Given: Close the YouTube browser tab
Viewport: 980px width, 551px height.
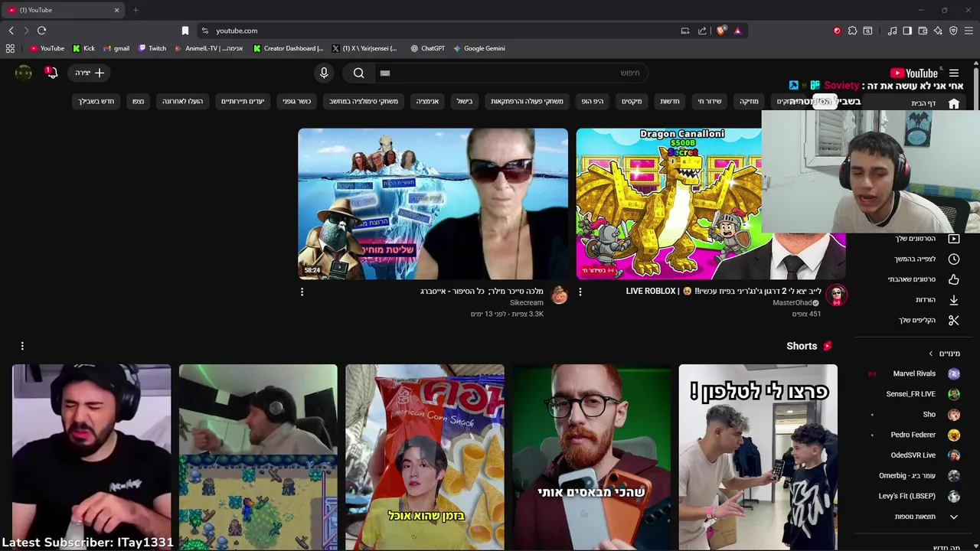Looking at the screenshot, I should tap(116, 10).
